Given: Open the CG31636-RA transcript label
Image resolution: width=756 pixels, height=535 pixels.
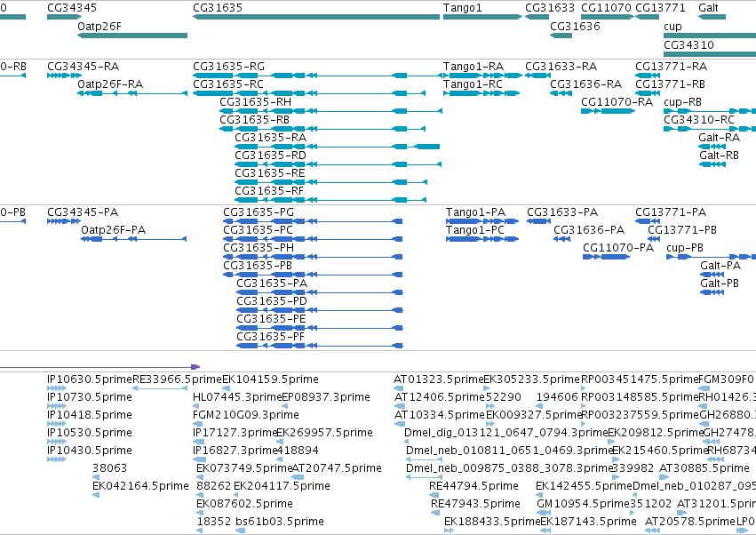Looking at the screenshot, I should click(585, 84).
